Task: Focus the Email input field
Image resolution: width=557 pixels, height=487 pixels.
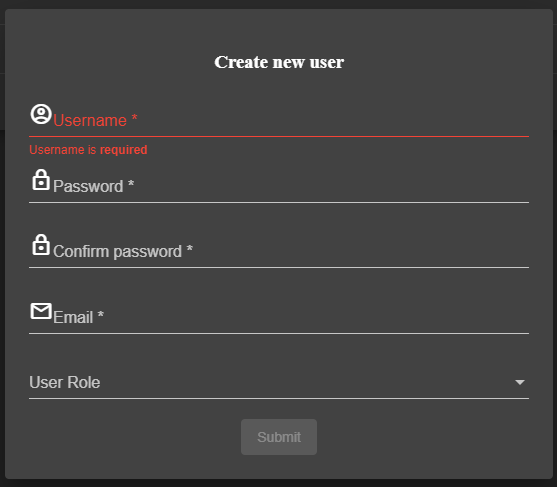Action: coord(279,317)
